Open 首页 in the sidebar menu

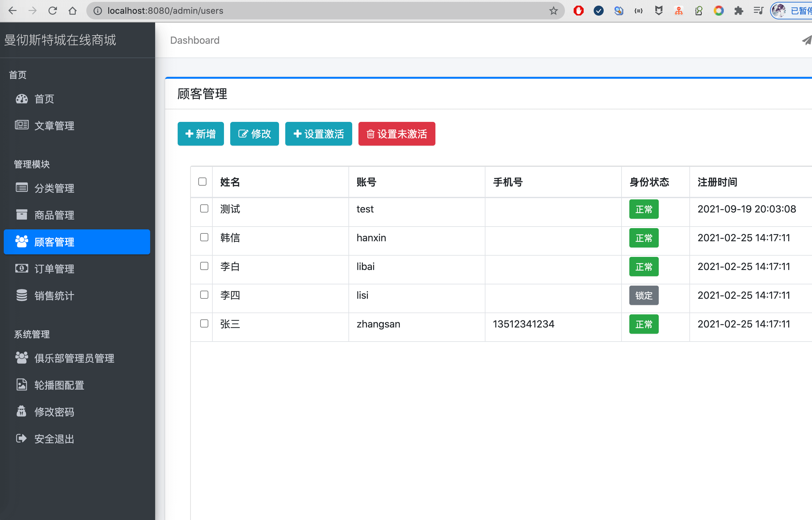pyautogui.click(x=77, y=99)
